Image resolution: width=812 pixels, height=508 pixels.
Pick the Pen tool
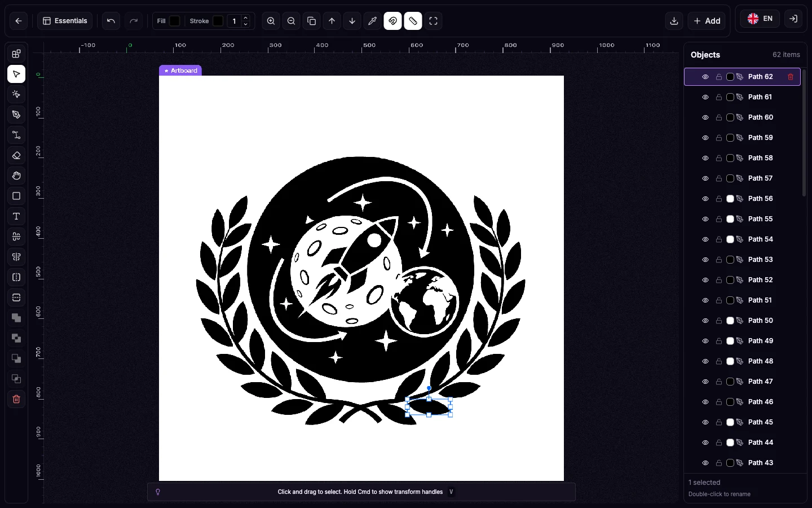(16, 115)
